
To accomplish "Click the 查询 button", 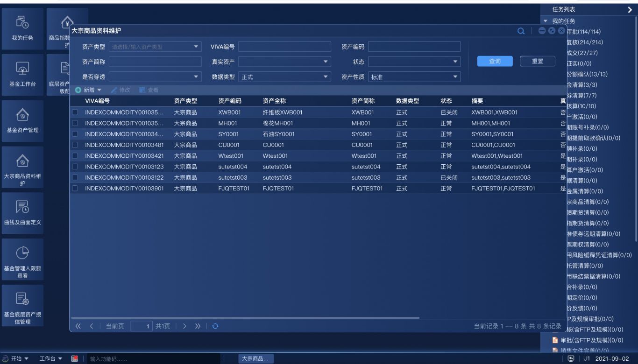I will (495, 61).
